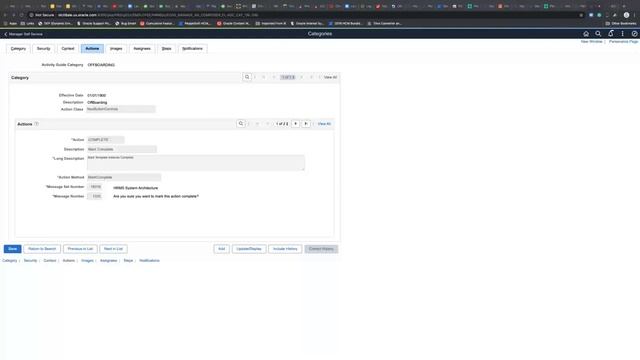This screenshot has width=640, height=360.
Task: Click the browser back arrow
Action: (x=5, y=15)
